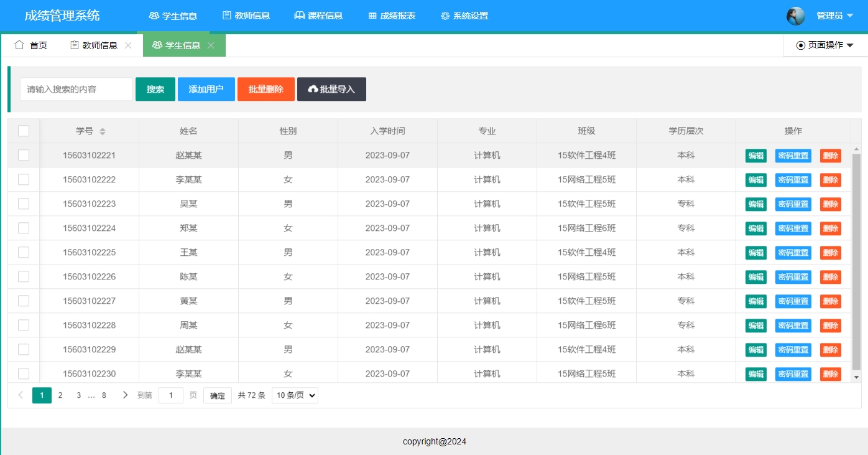Click the search keyword input field
The image size is (868, 455).
pyautogui.click(x=76, y=89)
